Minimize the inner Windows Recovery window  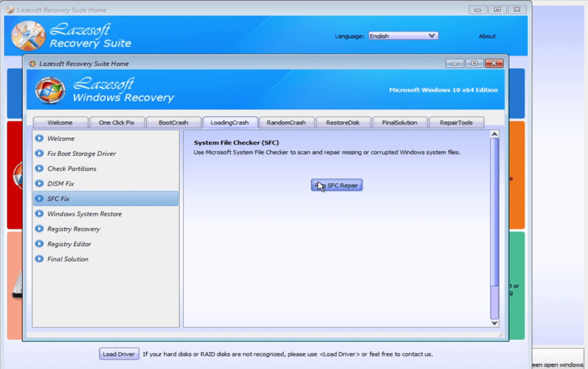point(455,63)
